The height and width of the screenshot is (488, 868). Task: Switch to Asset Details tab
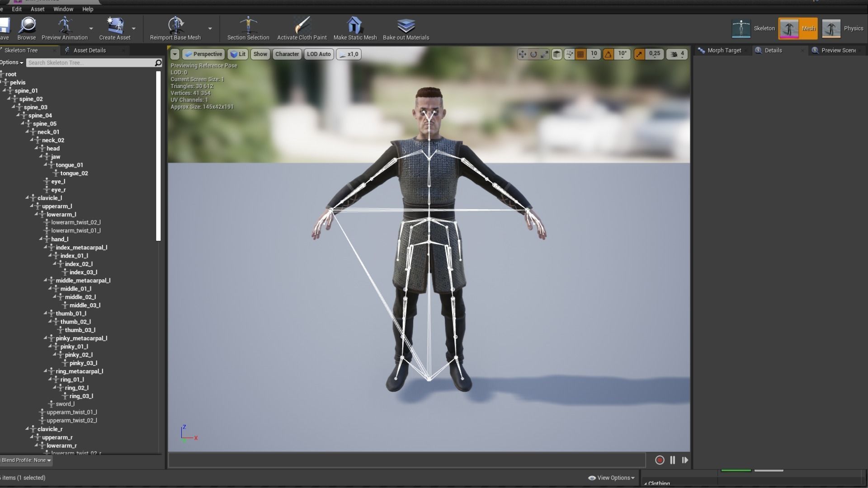point(89,50)
